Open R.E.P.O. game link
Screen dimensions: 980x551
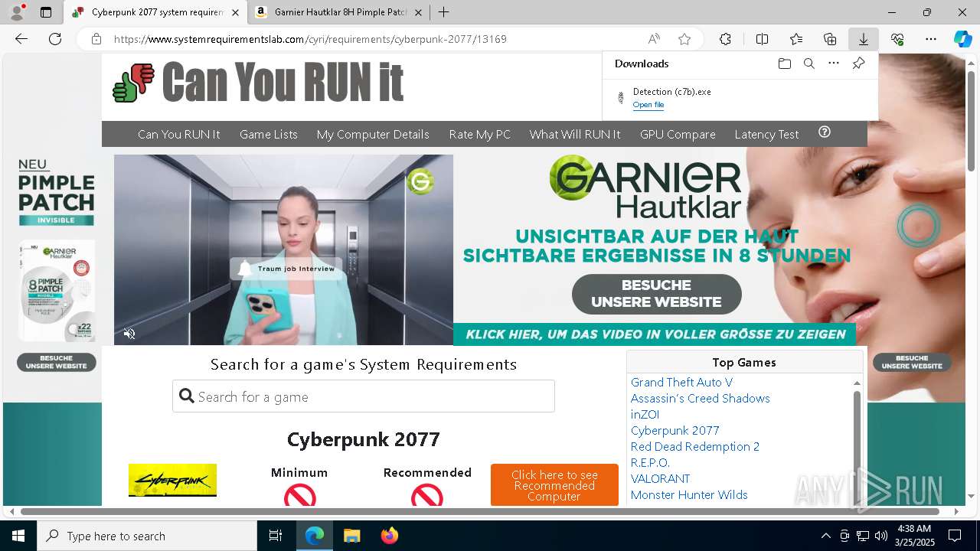(x=650, y=462)
